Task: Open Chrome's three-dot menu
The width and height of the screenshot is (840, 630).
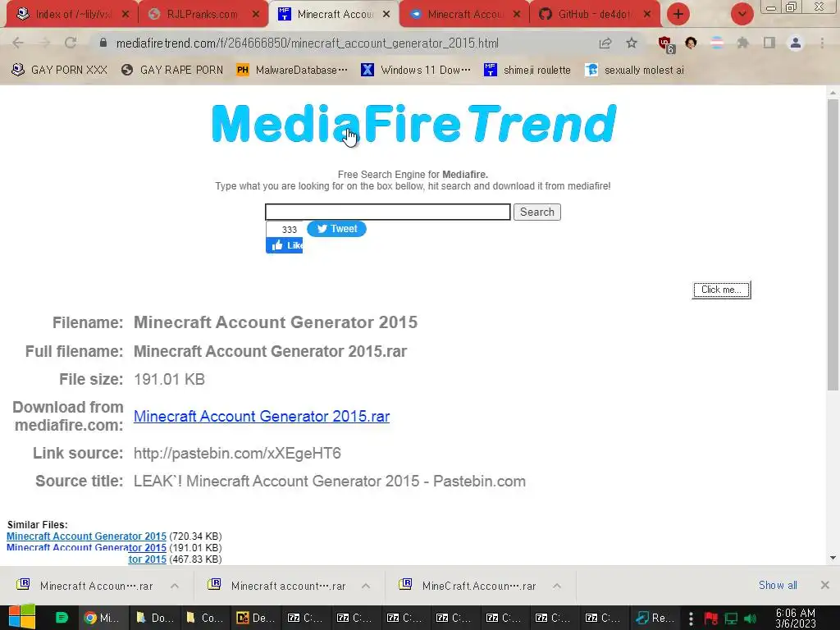Action: 822,43
